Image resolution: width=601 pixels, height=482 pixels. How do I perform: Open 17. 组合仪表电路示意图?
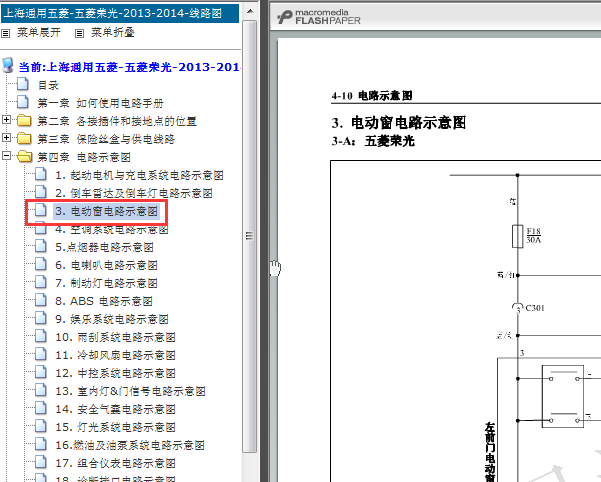pos(115,463)
